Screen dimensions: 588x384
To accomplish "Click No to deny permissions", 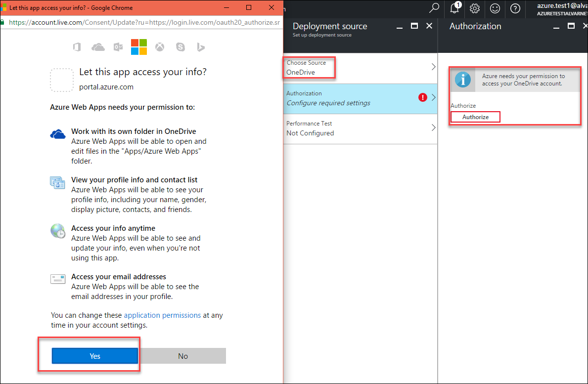I will point(182,356).
